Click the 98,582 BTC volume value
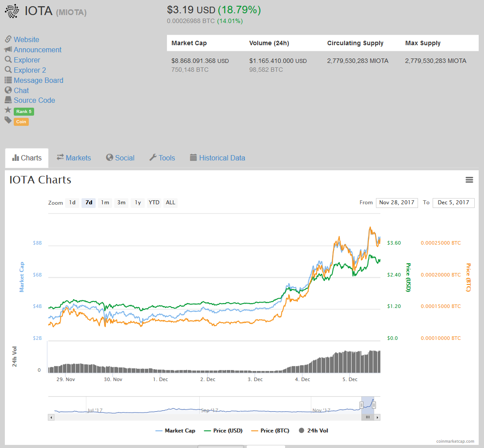This screenshot has width=484, height=448. (x=266, y=70)
